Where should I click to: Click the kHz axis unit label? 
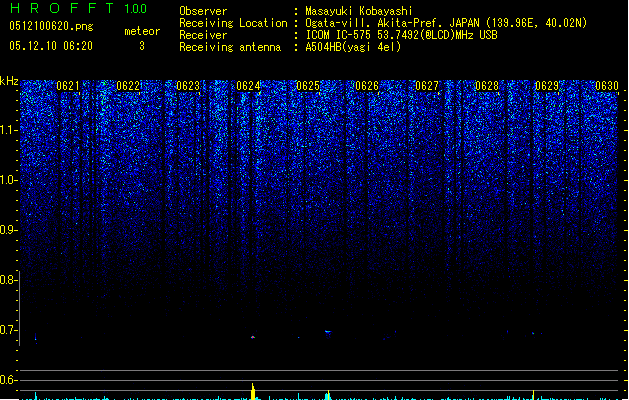coord(9,81)
